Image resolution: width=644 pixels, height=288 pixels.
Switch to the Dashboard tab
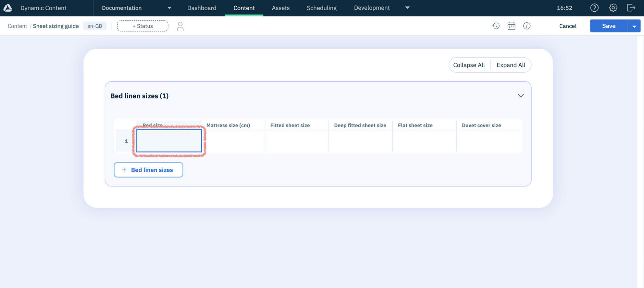click(x=202, y=8)
